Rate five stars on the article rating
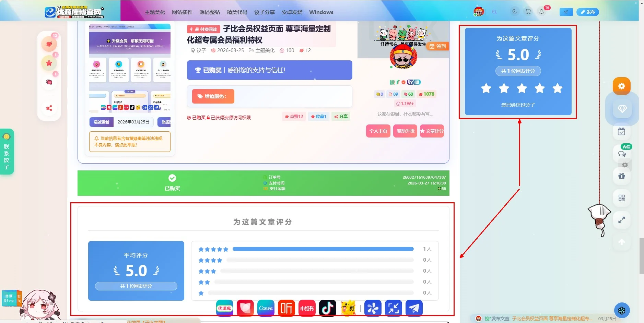This screenshot has width=644, height=323. point(557,88)
